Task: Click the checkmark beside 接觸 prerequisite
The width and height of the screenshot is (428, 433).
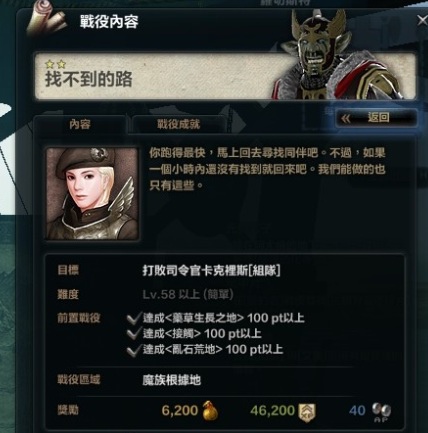Action: coord(134,334)
